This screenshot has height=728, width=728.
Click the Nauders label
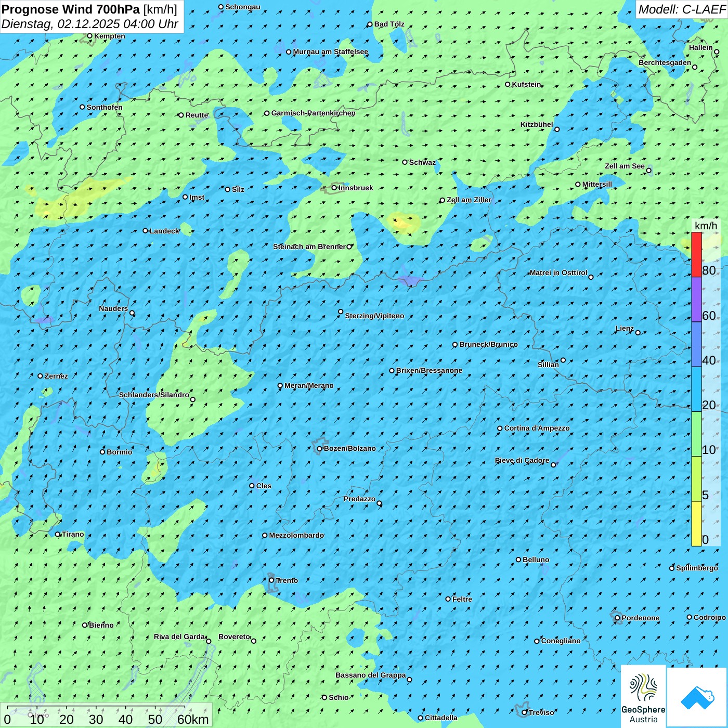(113, 308)
